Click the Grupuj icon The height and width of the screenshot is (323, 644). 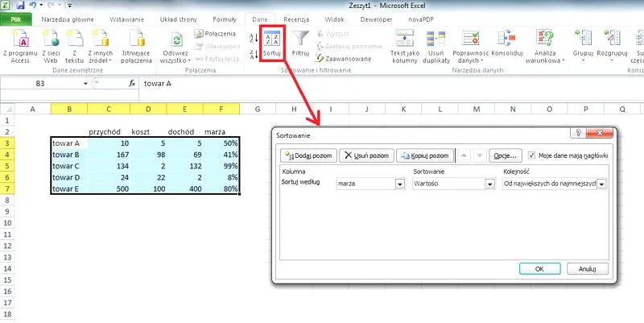[x=583, y=42]
